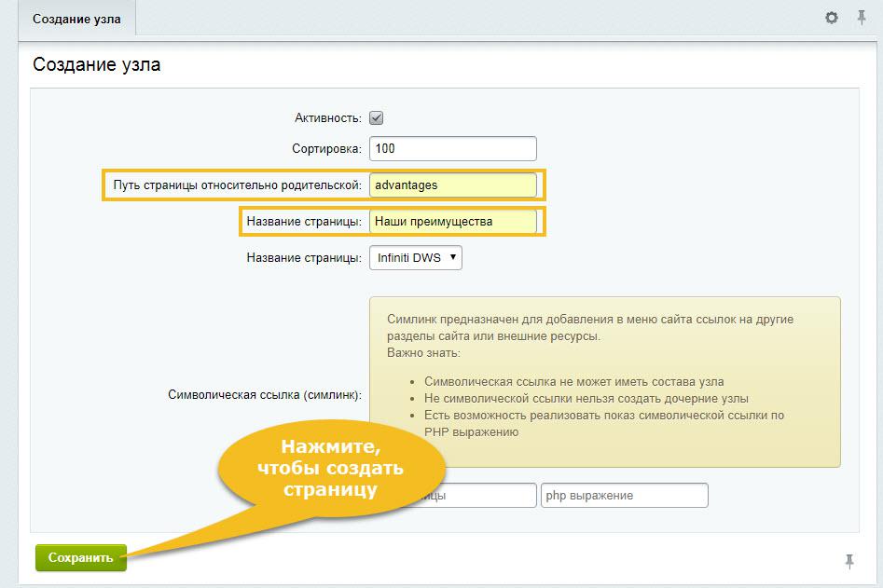
Task: Focus the page path field containing advantages
Action: coord(453,185)
